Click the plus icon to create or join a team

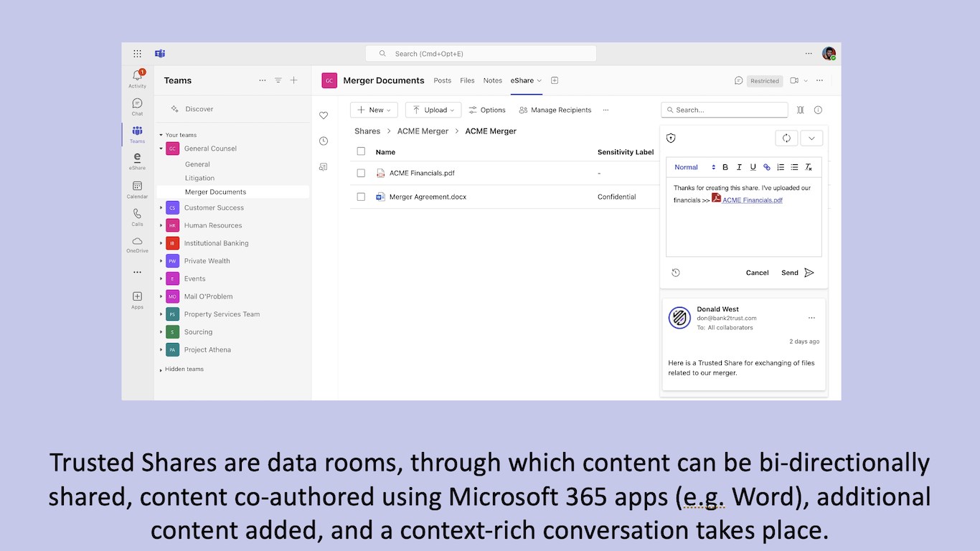[x=293, y=80]
